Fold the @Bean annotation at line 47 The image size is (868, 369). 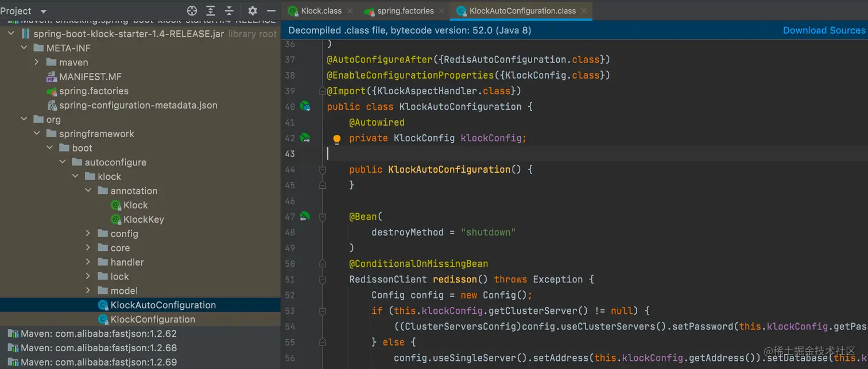[x=322, y=217]
